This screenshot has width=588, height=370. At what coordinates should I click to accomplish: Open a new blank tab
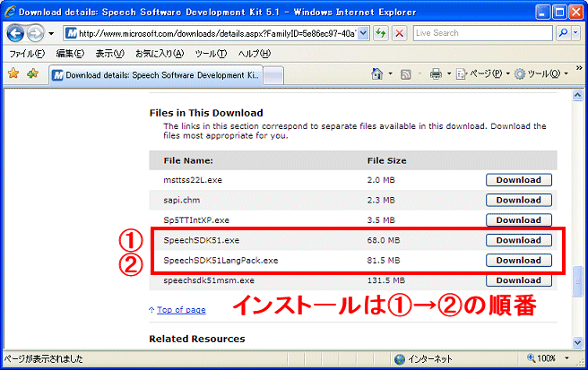273,76
